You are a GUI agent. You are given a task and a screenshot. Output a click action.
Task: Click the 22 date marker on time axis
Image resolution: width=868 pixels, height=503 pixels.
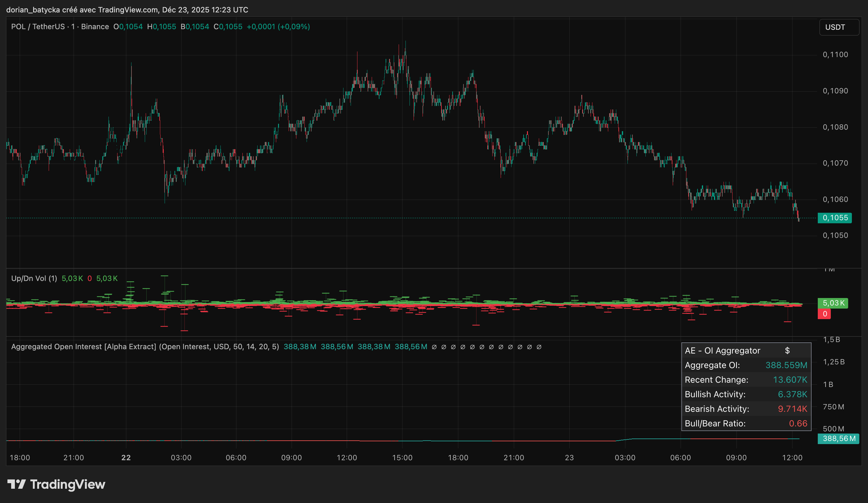tap(126, 457)
